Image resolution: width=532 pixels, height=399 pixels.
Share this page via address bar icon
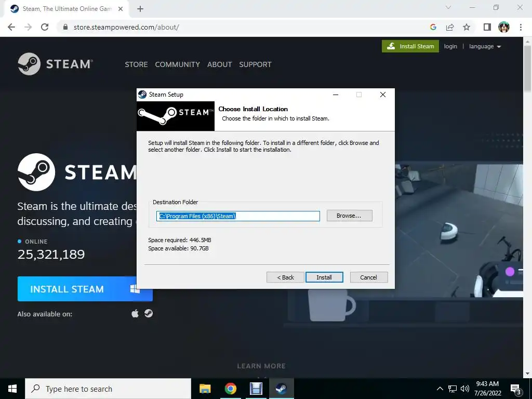pyautogui.click(x=450, y=27)
